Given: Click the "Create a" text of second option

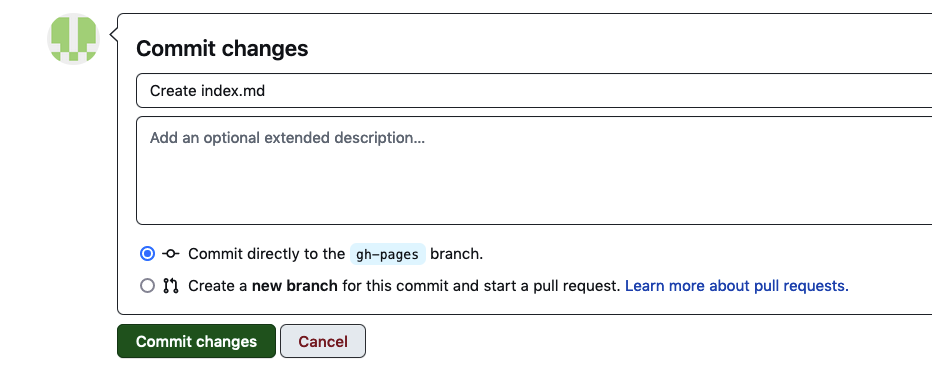Looking at the screenshot, I should tap(218, 286).
